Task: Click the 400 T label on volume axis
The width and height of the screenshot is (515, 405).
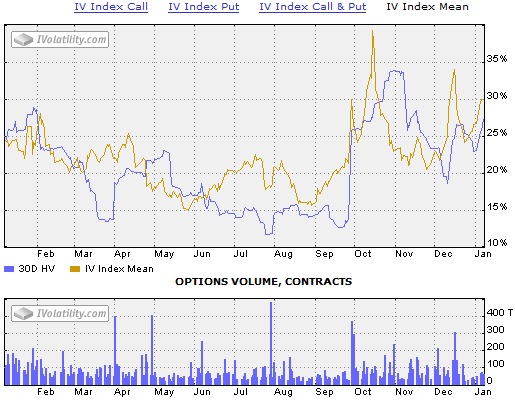Action: 499,313
